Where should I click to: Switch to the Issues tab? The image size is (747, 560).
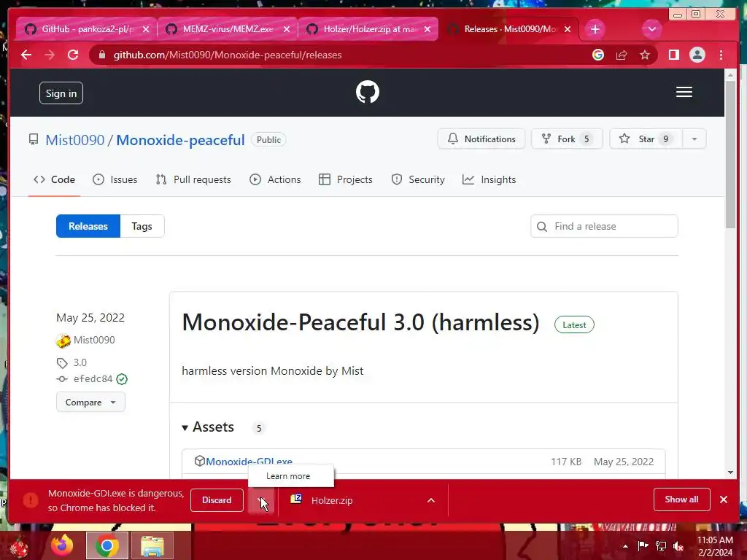tap(115, 179)
